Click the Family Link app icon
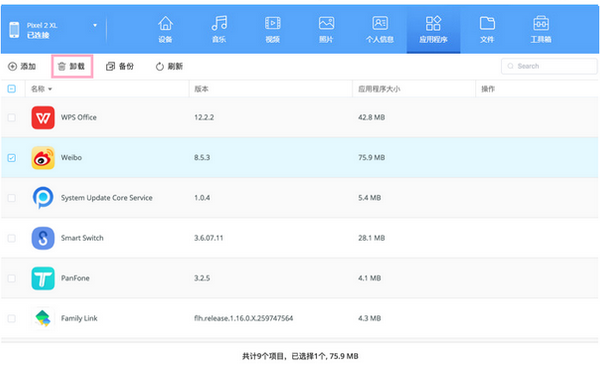 click(43, 318)
